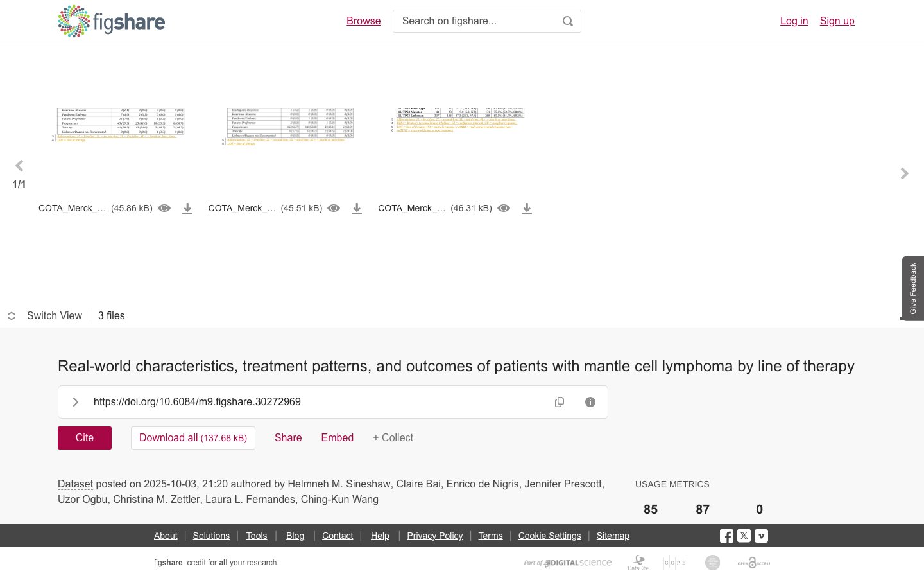Preview first file with eye icon
The height and width of the screenshot is (578, 924).
164,208
